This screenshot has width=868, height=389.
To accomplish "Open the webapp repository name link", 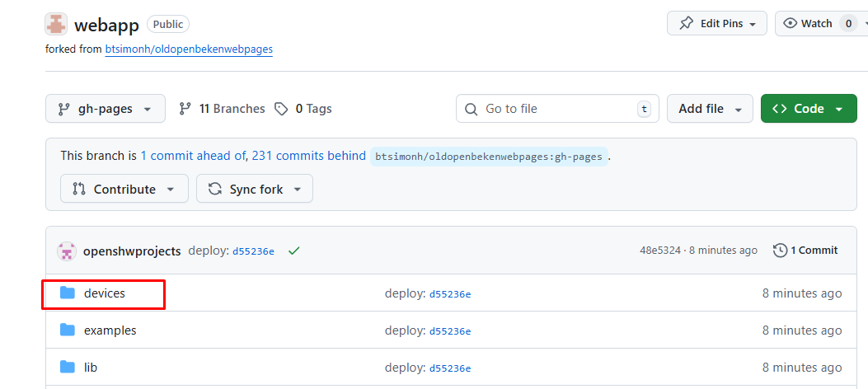I will point(106,25).
